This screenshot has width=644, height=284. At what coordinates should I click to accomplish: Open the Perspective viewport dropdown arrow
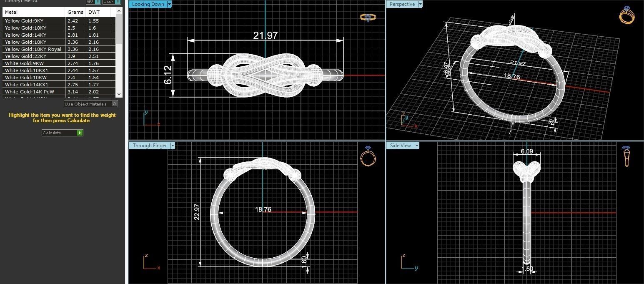(420, 4)
